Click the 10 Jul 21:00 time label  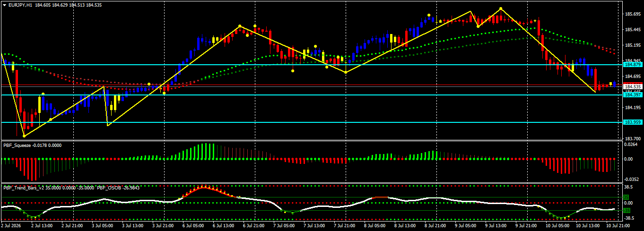618,226
